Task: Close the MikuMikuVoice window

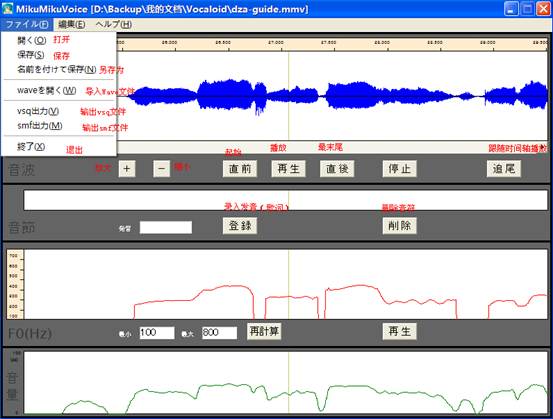Action: pos(543,9)
